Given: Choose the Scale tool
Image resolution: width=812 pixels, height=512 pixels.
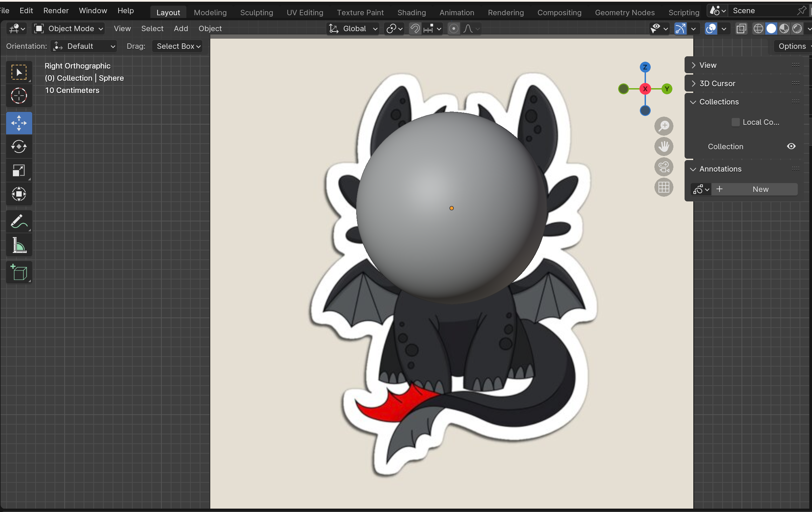Looking at the screenshot, I should click(x=19, y=170).
